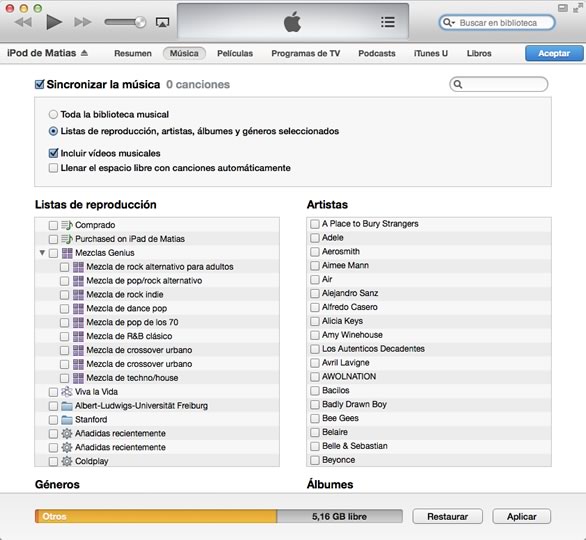586x540 pixels.
Task: Click Genius icon for rock alternativo para adultos
Action: pyautogui.click(x=78, y=267)
